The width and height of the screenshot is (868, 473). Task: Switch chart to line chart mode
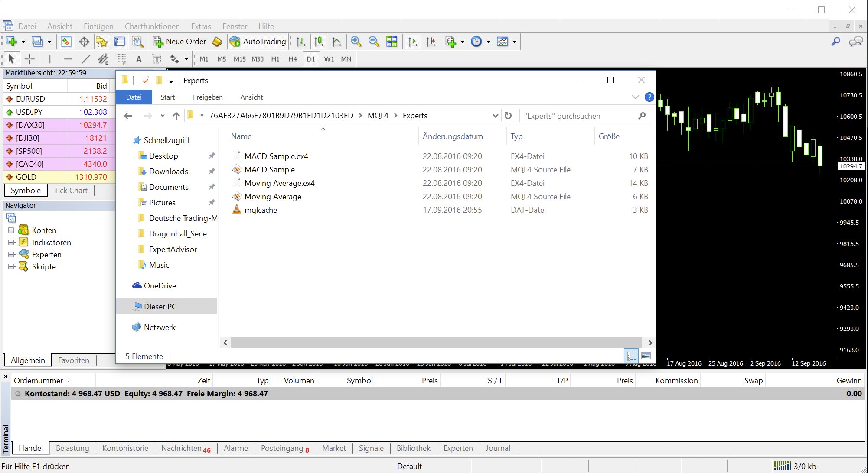336,42
